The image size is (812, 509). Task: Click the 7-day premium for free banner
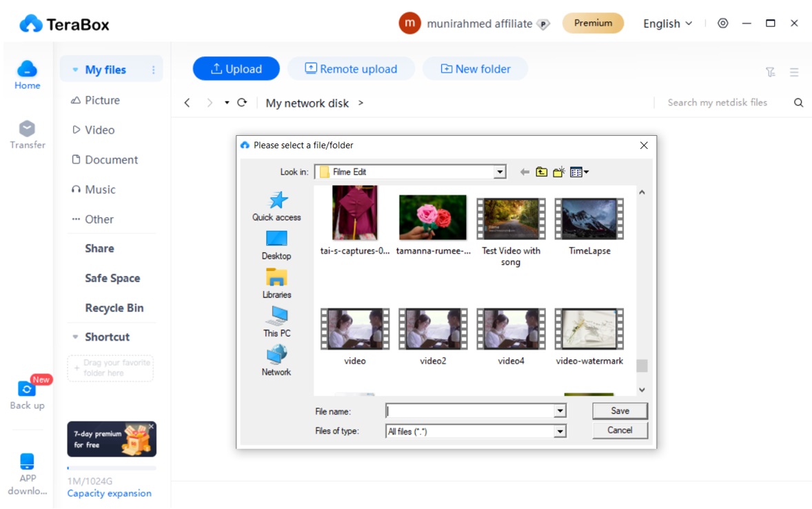coord(112,439)
